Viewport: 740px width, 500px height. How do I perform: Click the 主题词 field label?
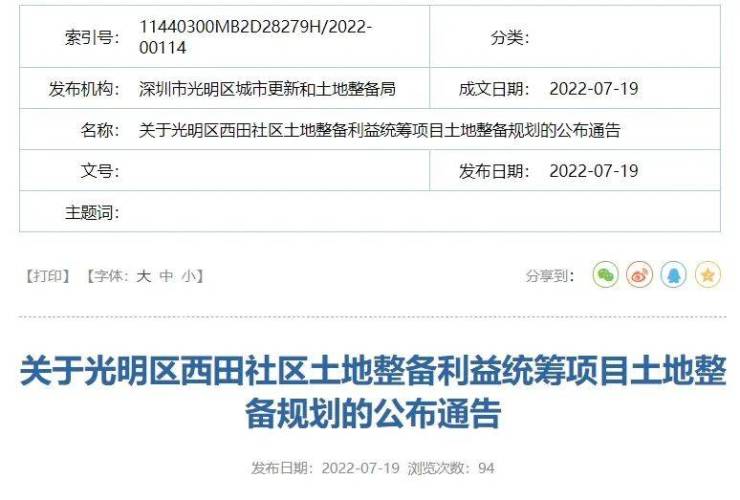point(92,212)
